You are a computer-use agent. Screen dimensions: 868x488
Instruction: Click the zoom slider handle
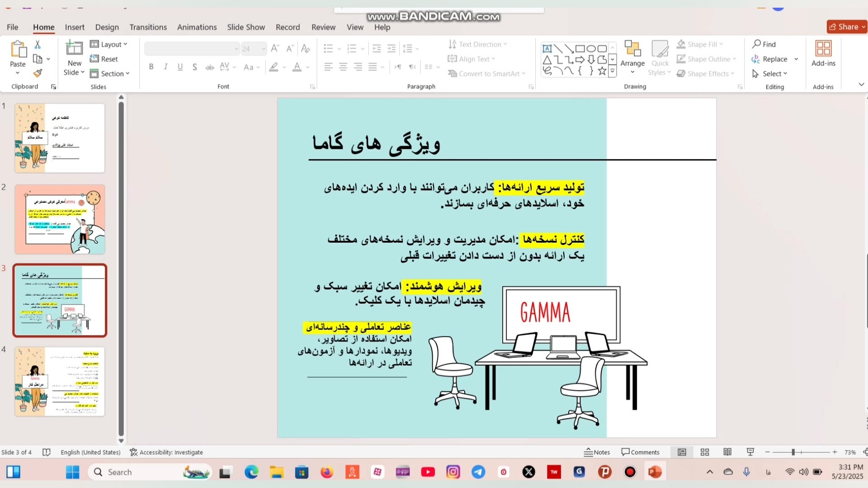click(x=793, y=452)
